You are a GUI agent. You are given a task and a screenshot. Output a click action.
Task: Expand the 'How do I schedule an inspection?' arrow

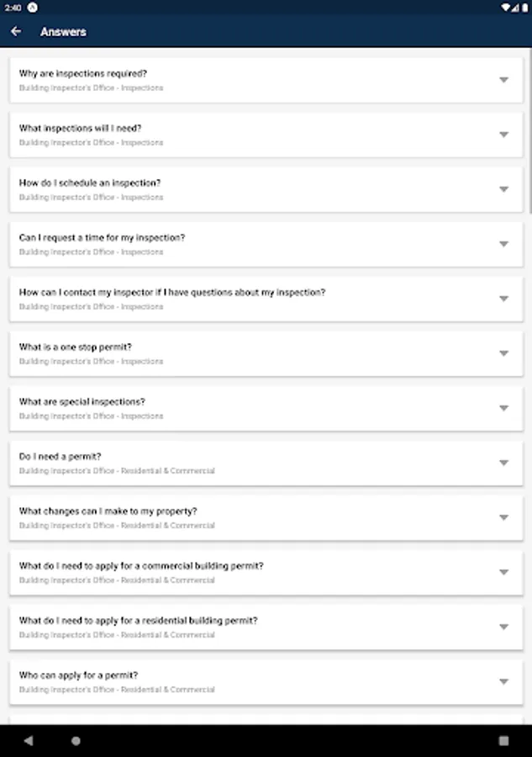pos(503,189)
